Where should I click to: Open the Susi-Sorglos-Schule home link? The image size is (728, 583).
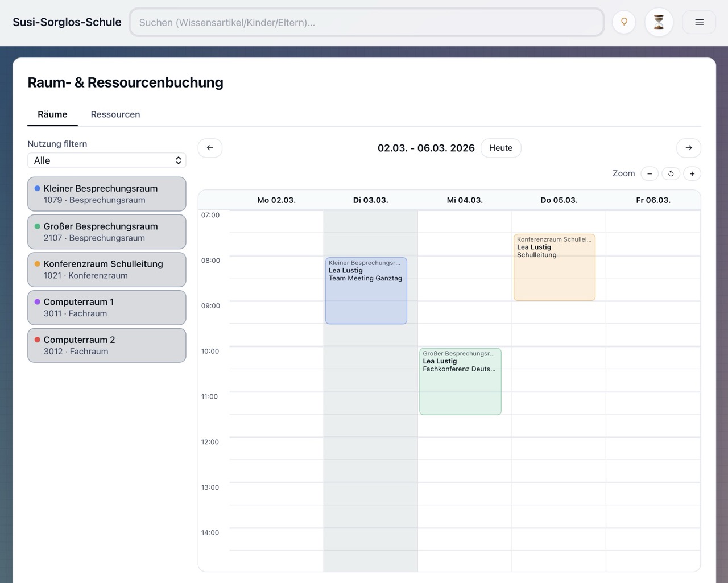tap(67, 22)
